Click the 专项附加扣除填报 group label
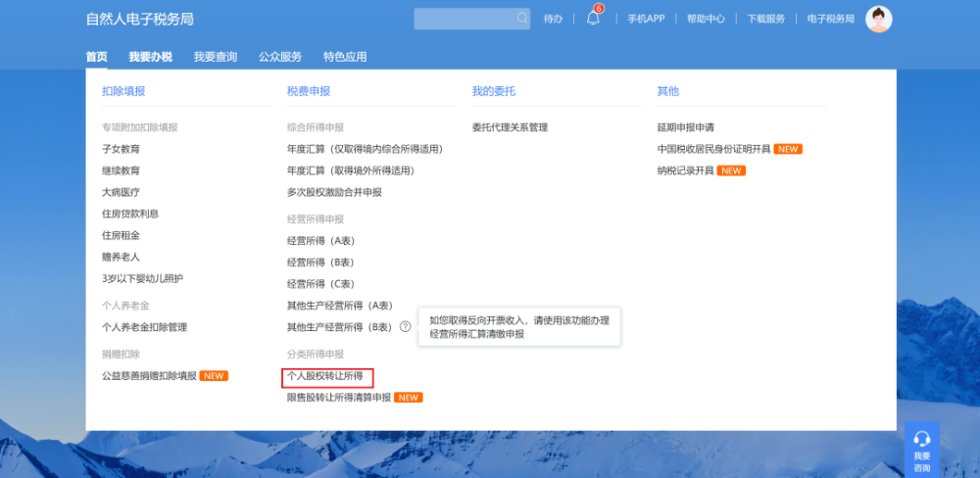 (140, 127)
